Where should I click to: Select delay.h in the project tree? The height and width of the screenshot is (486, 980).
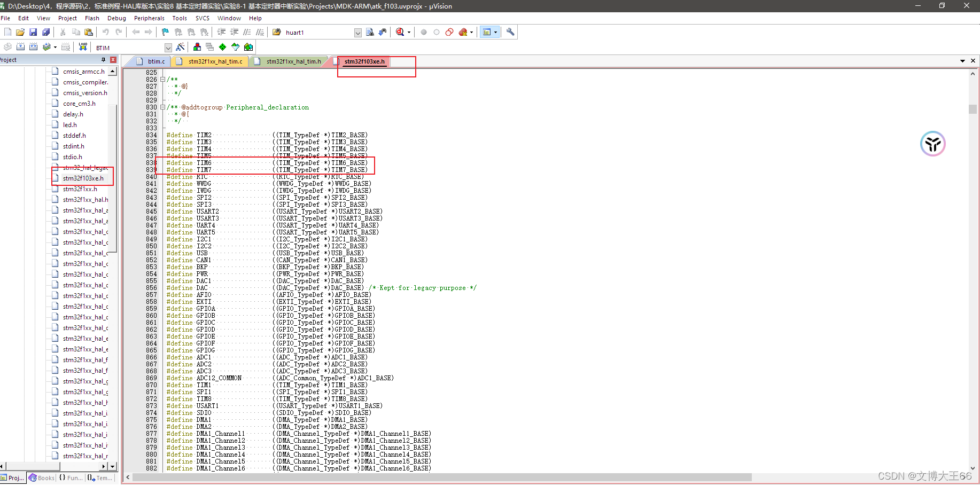click(x=73, y=114)
